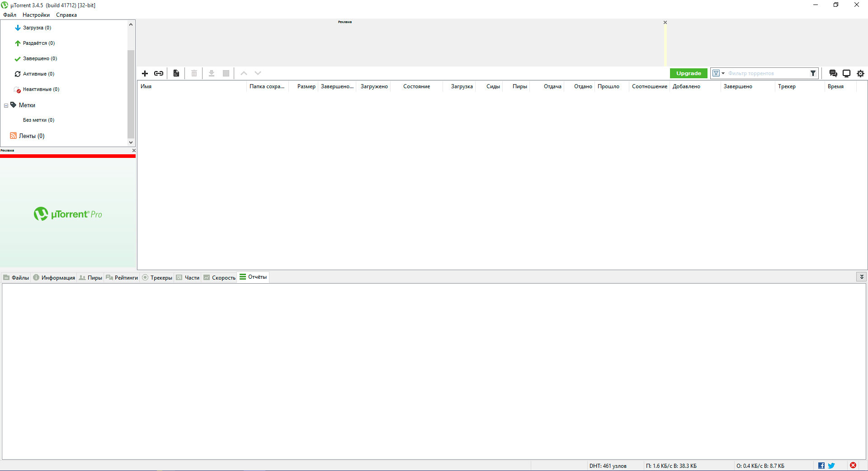This screenshot has width=868, height=471.
Task: Open the Настройки menu
Action: click(x=36, y=15)
